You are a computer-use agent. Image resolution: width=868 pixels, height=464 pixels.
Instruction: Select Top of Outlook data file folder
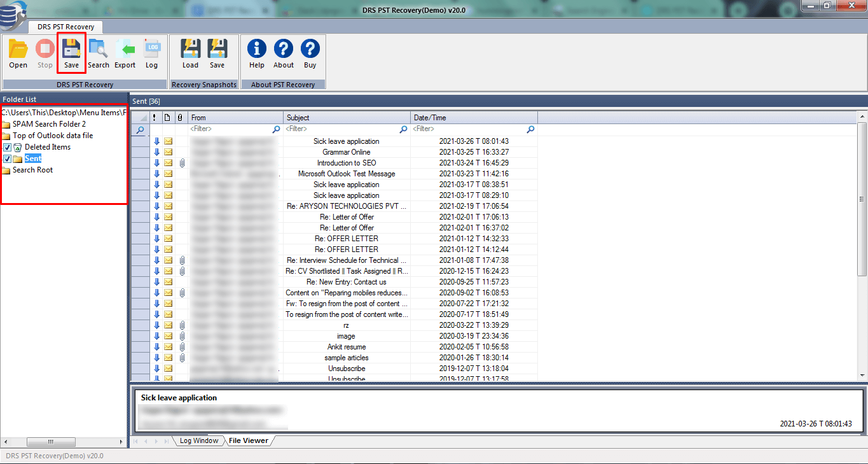(x=53, y=136)
